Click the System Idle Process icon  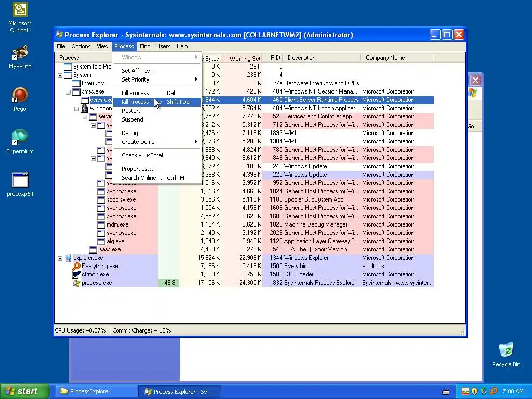click(x=68, y=66)
